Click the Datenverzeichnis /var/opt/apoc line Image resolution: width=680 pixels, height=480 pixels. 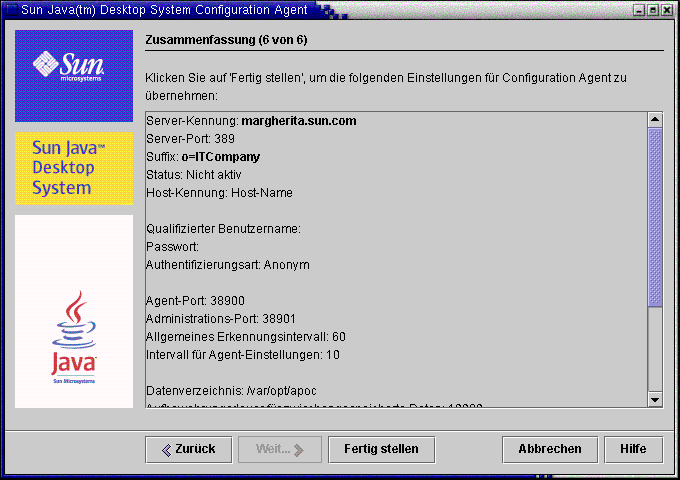click(231, 391)
